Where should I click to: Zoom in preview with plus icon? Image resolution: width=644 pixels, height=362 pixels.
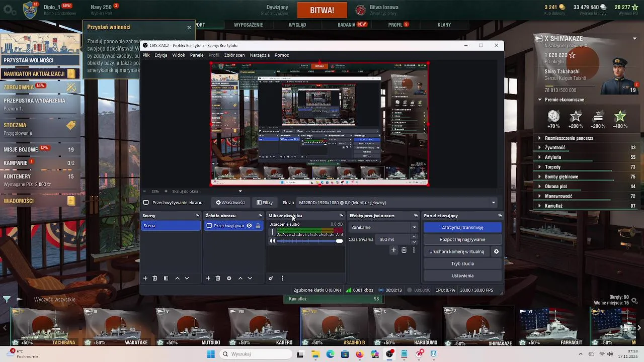pyautogui.click(x=166, y=191)
